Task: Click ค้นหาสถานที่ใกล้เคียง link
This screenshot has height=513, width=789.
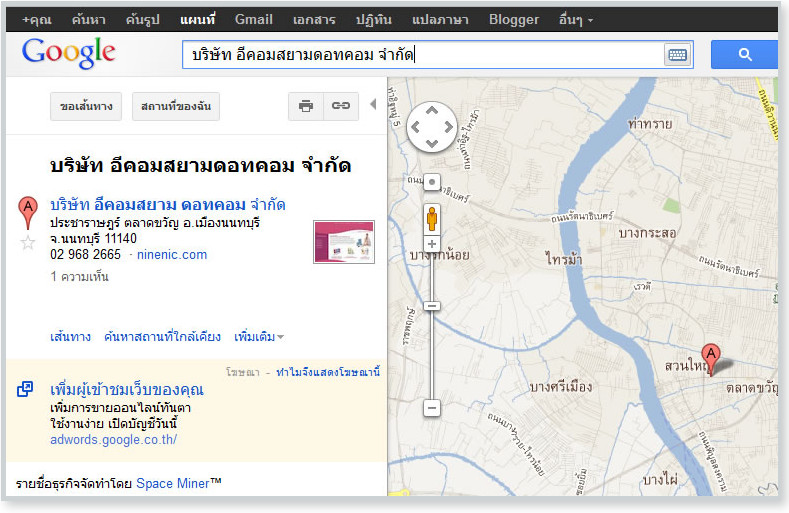Action: (163, 336)
